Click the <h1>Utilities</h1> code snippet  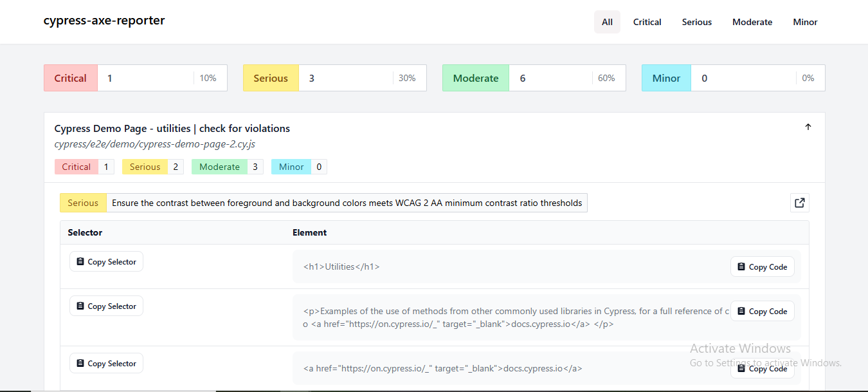pyautogui.click(x=341, y=266)
